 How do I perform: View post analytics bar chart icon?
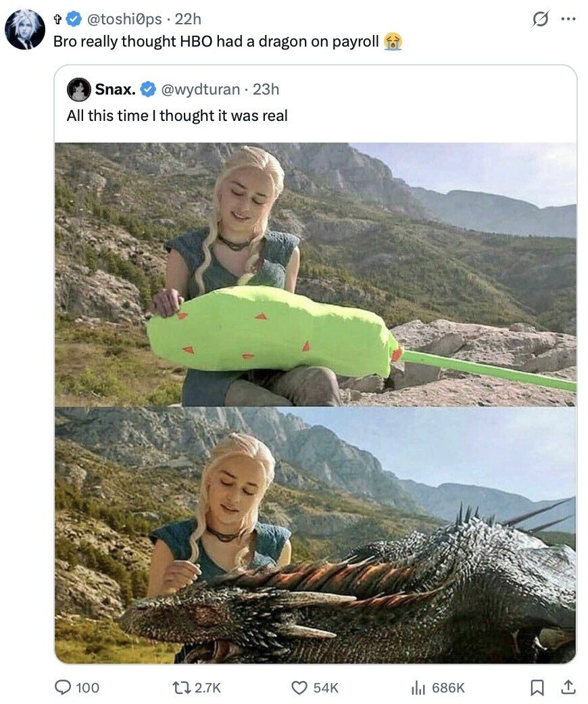point(418,687)
